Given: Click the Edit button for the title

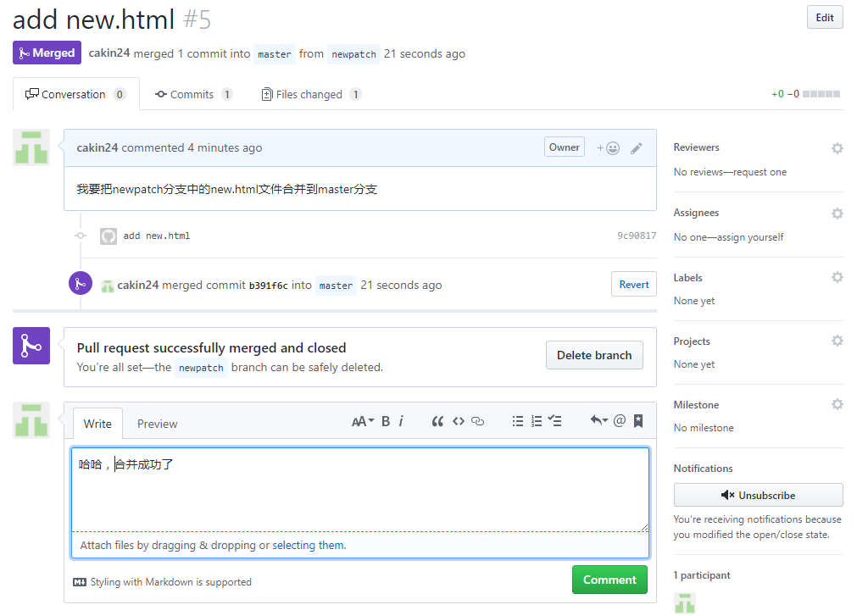Looking at the screenshot, I should [824, 18].
